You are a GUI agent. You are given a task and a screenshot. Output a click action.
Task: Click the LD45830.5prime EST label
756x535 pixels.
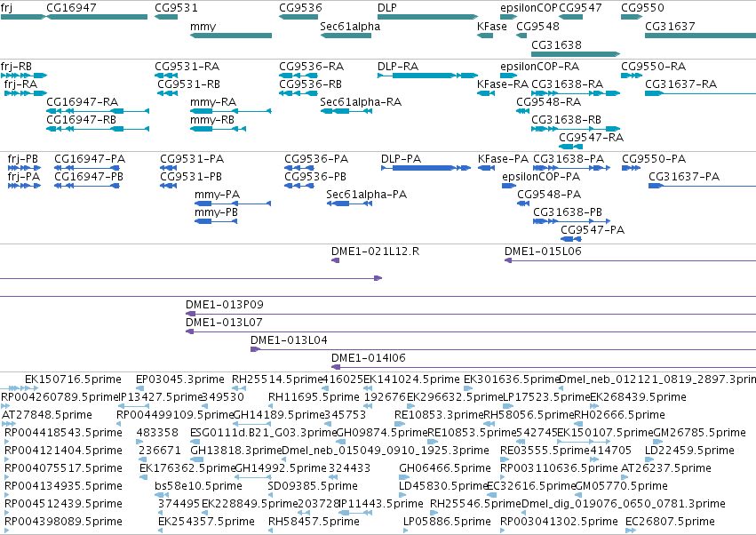pos(444,486)
